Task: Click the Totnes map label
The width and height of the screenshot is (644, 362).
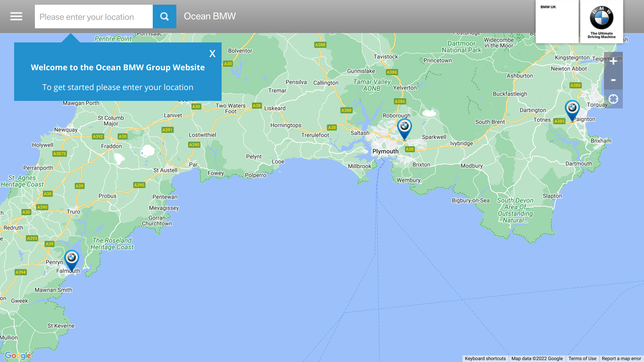Action: [542, 120]
